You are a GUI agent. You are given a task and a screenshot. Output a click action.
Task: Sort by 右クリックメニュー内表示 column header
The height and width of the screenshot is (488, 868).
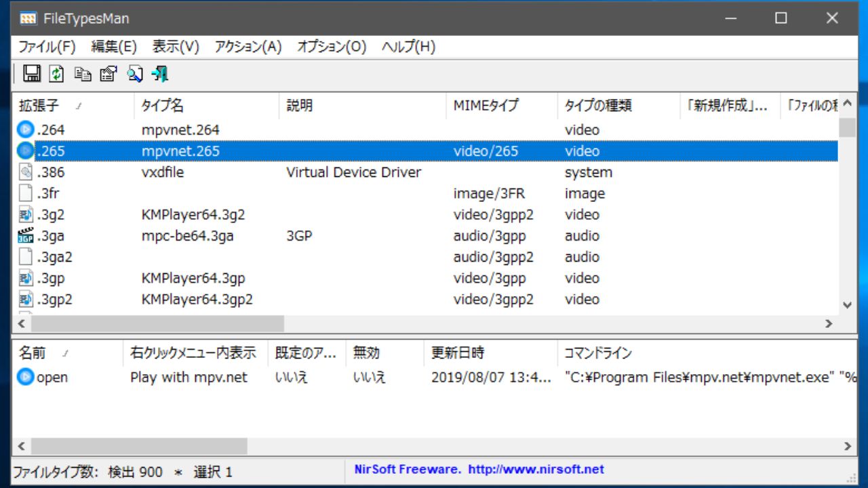point(195,352)
